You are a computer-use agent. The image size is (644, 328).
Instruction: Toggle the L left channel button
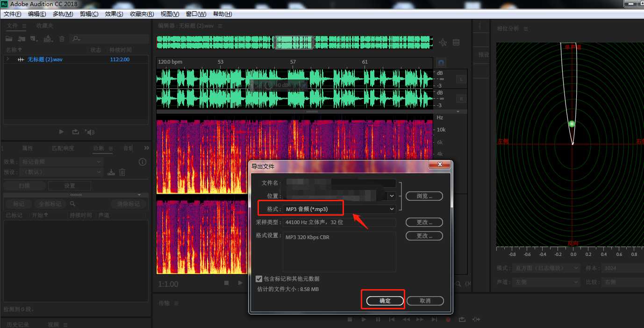(461, 80)
